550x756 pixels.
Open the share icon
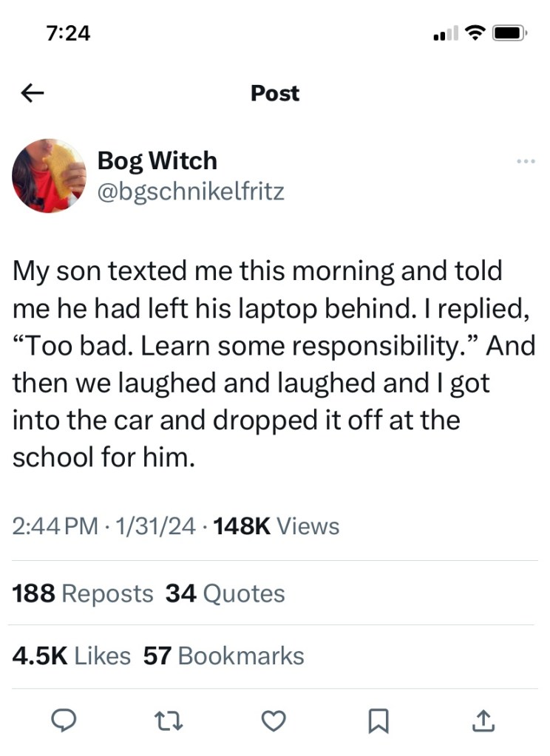483,720
